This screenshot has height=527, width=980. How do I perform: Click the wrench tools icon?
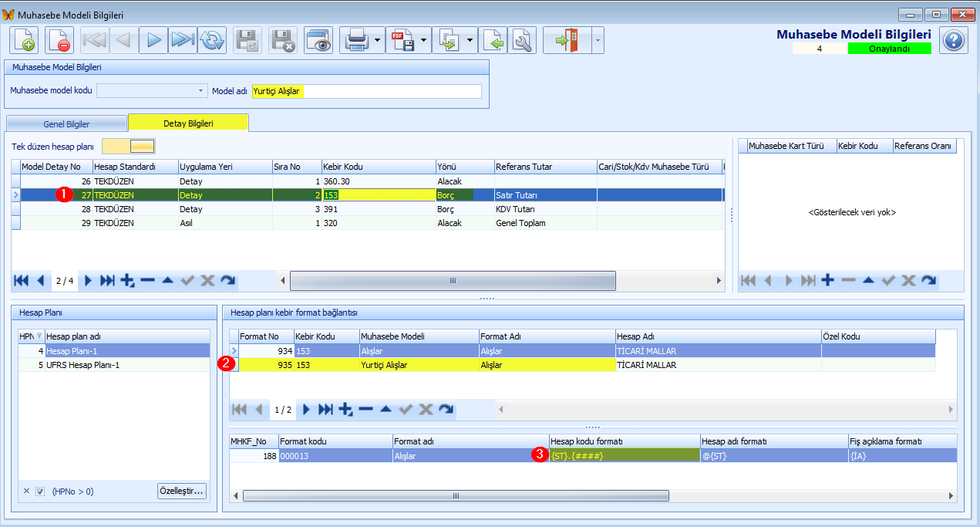click(x=523, y=41)
